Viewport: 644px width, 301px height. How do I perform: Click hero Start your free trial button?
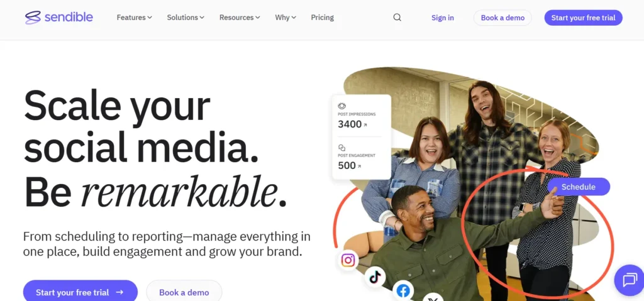pyautogui.click(x=80, y=292)
